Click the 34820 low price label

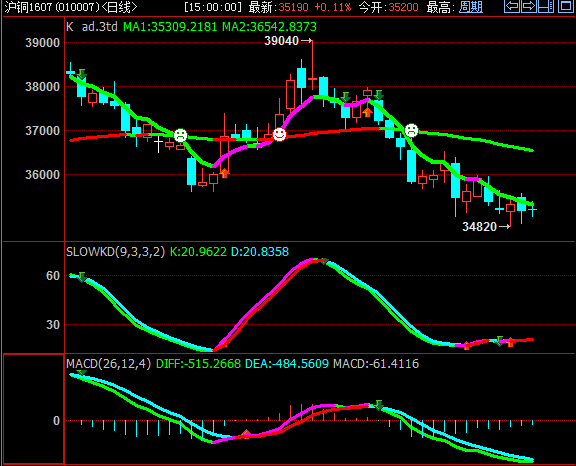pos(479,227)
